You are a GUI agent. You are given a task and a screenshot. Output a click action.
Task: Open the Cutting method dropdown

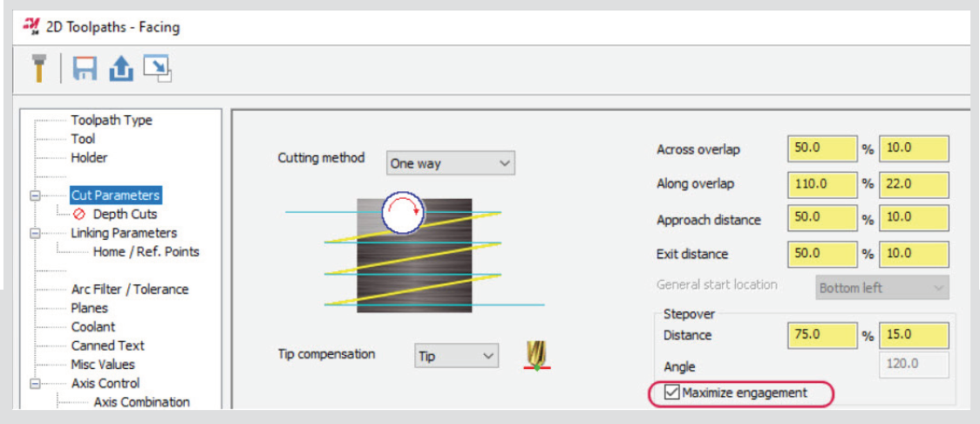coord(451,164)
